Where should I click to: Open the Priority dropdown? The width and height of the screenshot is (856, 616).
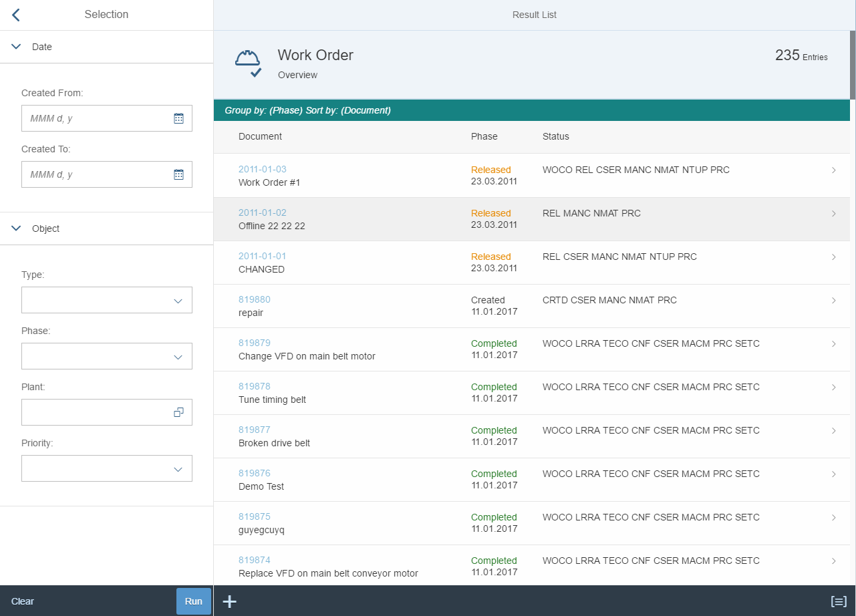tap(178, 468)
